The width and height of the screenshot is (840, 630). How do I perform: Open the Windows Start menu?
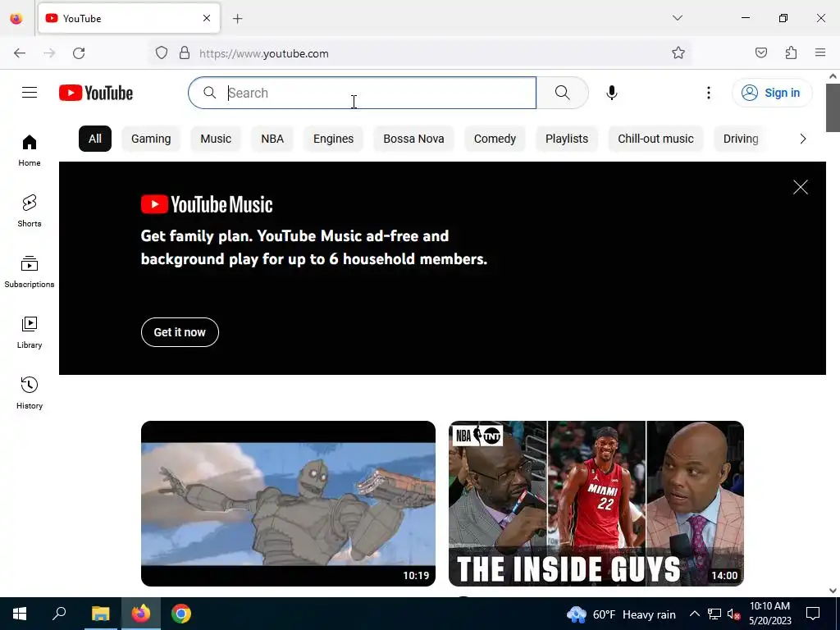click(20, 614)
